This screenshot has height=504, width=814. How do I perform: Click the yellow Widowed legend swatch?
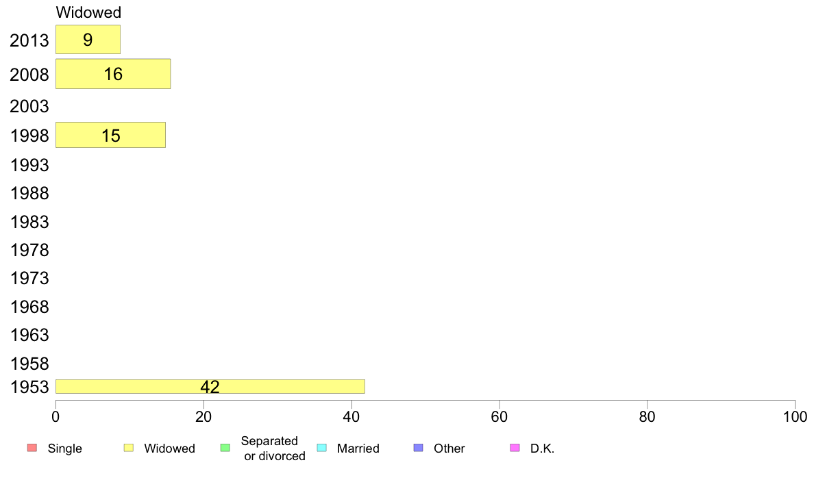pos(129,447)
